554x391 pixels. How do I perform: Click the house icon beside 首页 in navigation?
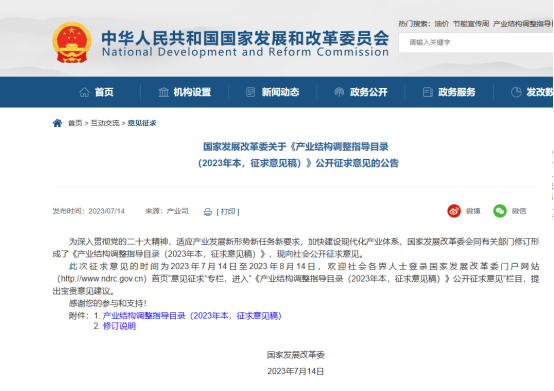pyautogui.click(x=84, y=92)
